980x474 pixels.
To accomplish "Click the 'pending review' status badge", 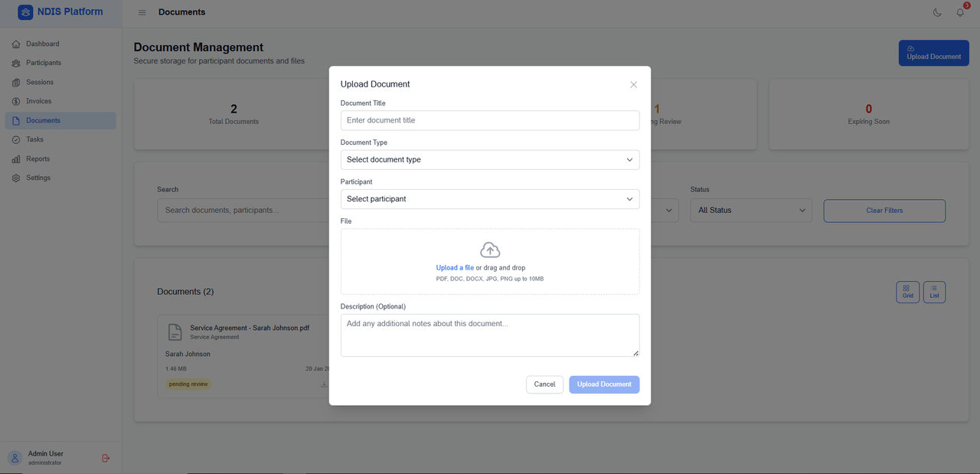I will tap(188, 384).
